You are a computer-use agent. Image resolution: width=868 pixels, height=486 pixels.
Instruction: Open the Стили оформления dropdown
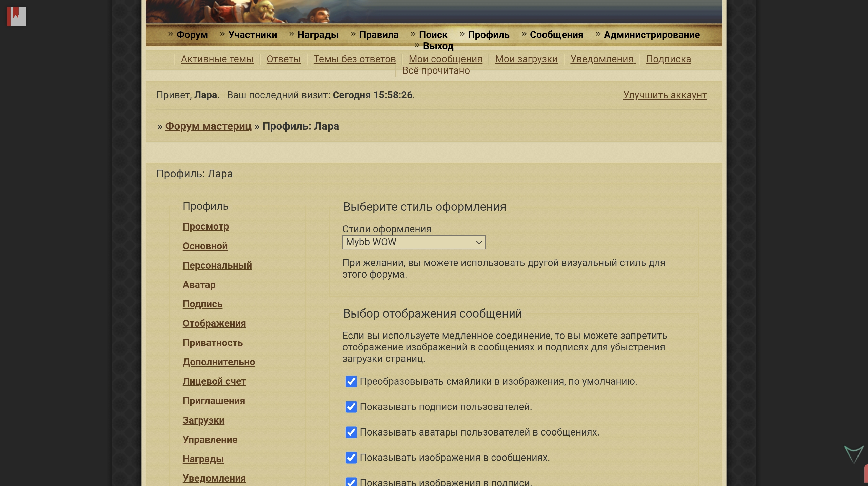pyautogui.click(x=414, y=242)
